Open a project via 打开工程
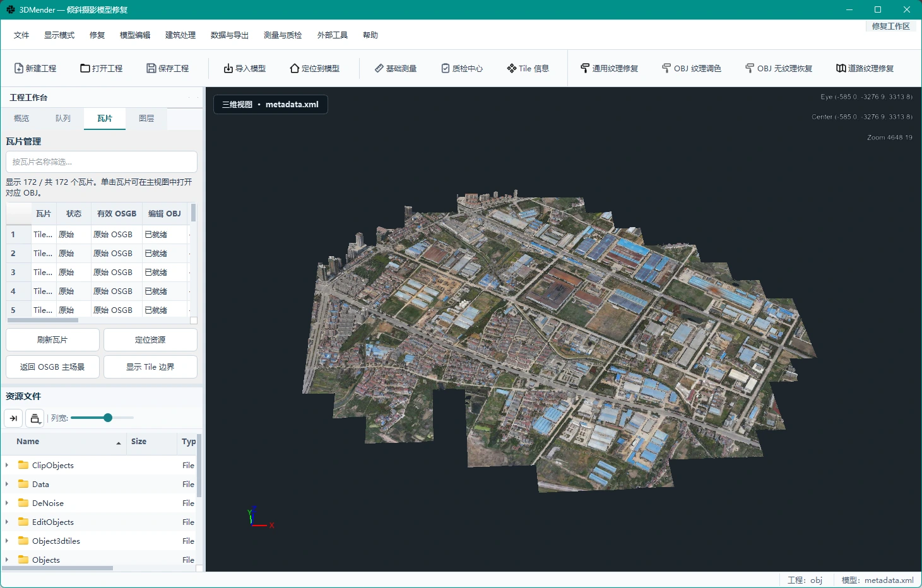 (102, 68)
